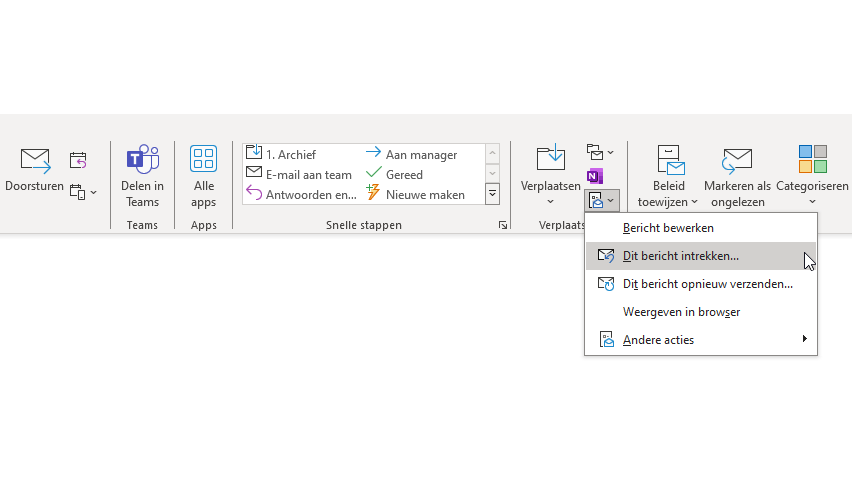
Task: Open Snelle stappen dialog launcher
Action: (502, 226)
